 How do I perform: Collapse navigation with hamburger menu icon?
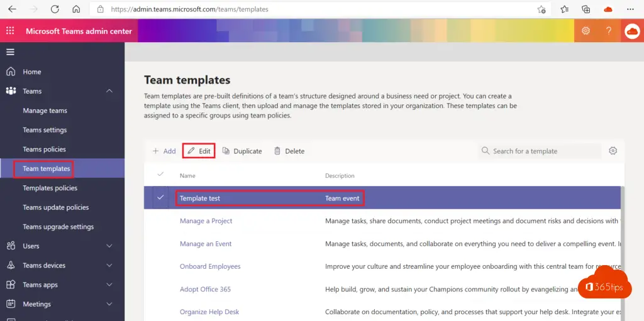click(x=10, y=52)
